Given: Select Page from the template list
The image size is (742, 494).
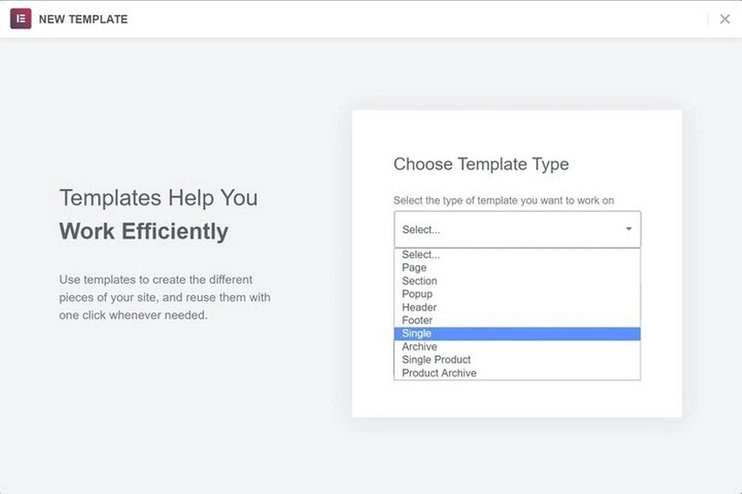Looking at the screenshot, I should tap(414, 268).
